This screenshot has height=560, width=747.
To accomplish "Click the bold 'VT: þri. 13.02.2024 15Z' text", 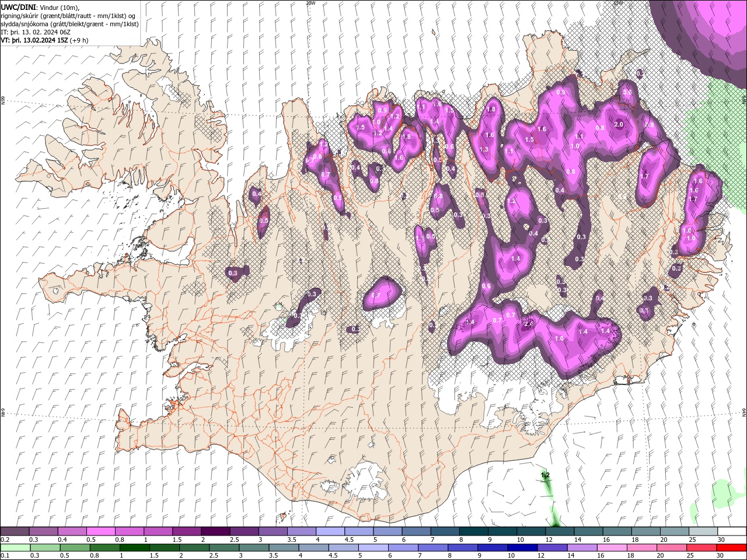I will click(x=34, y=40).
